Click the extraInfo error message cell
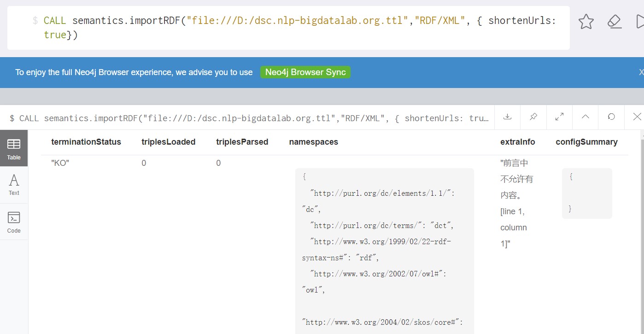Viewport: 644px width, 334px height. click(x=516, y=203)
